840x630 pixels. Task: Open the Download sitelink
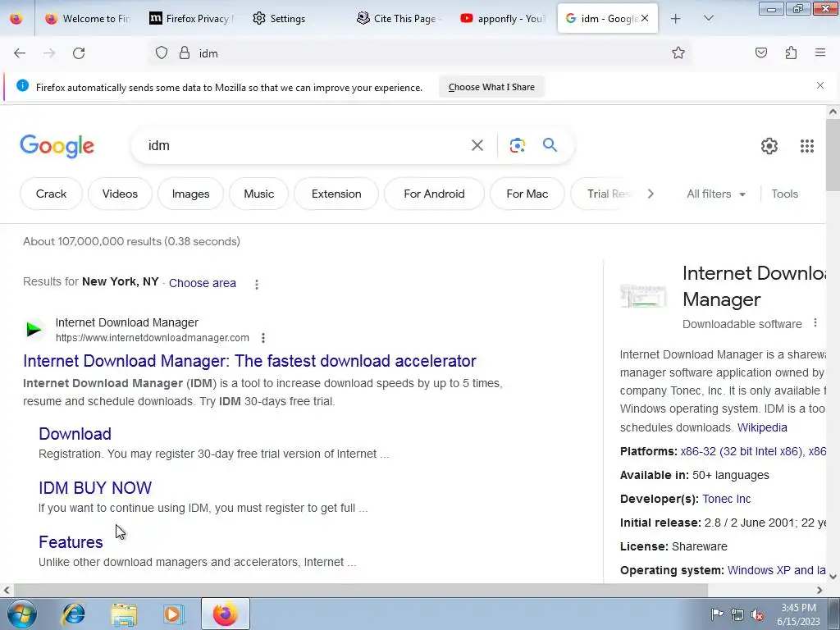click(75, 434)
